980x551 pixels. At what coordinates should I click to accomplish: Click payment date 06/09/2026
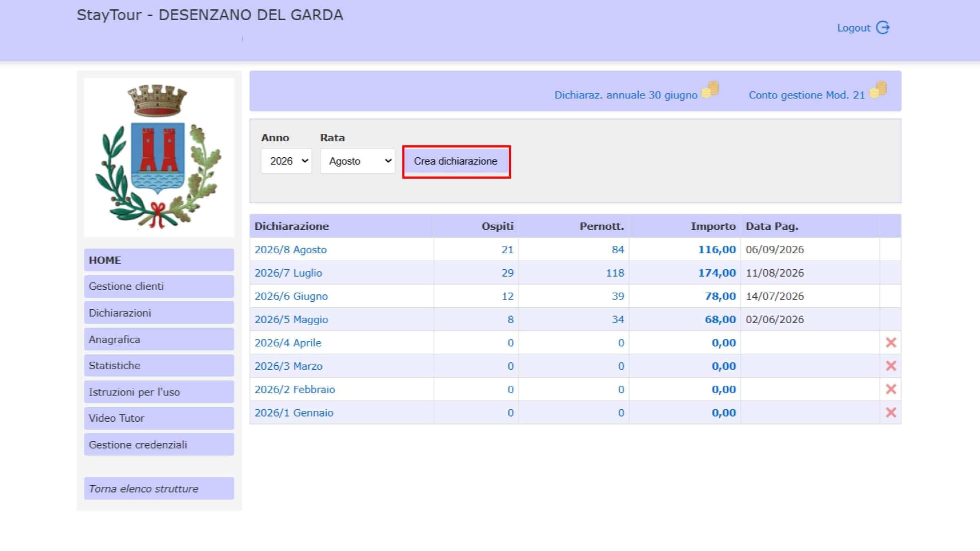pos(775,249)
